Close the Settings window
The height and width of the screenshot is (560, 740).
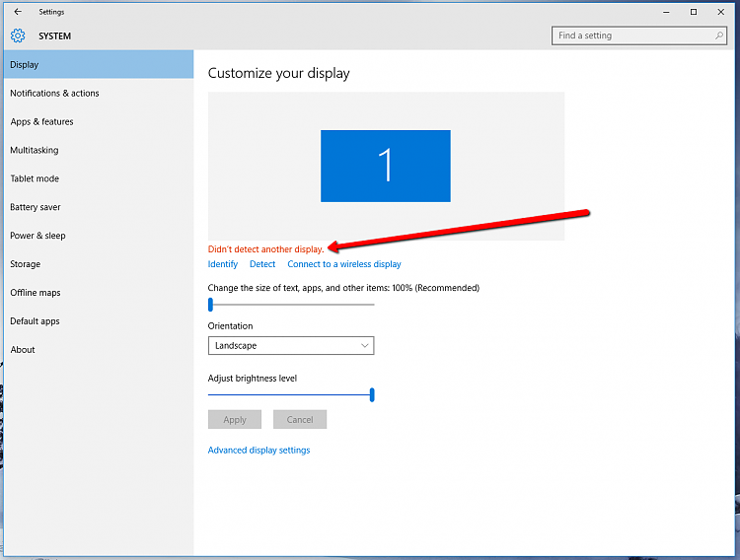click(x=720, y=12)
